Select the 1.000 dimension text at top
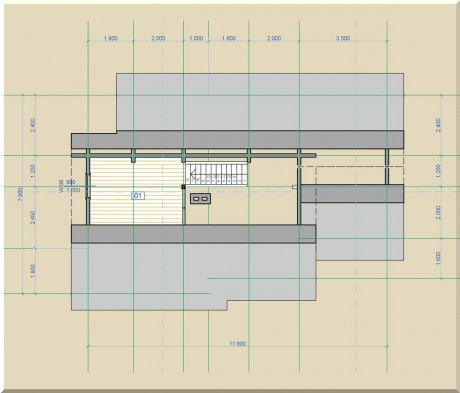 point(196,38)
